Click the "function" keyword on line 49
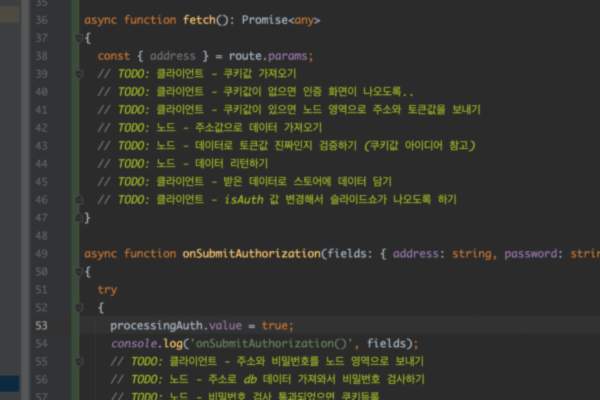 [x=150, y=254]
